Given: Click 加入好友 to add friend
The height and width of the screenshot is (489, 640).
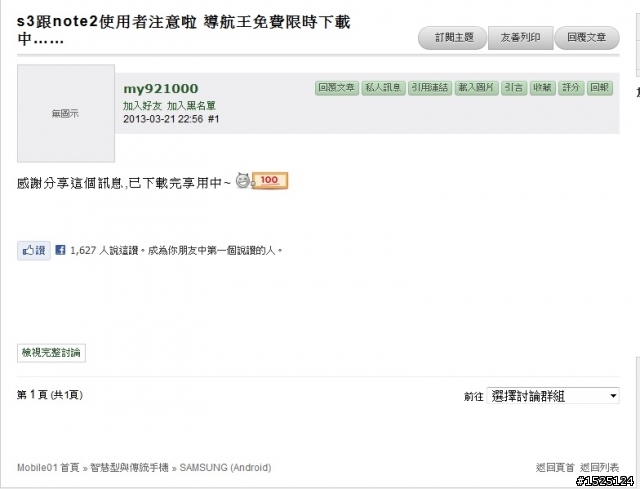Looking at the screenshot, I should 142,106.
